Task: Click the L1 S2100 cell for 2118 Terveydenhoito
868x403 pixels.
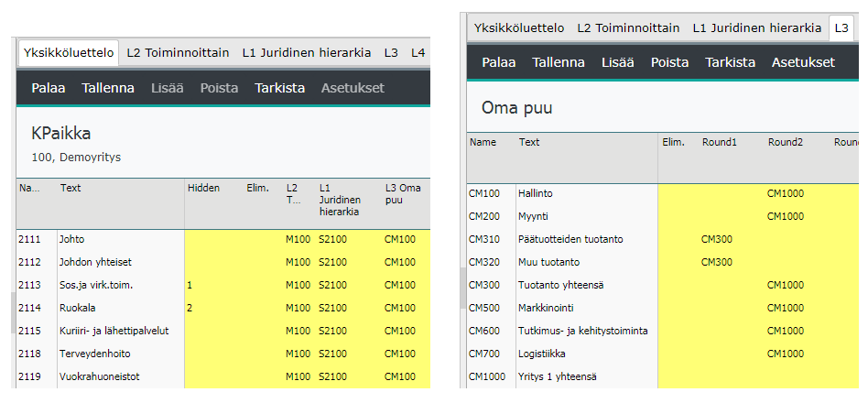Action: point(332,354)
